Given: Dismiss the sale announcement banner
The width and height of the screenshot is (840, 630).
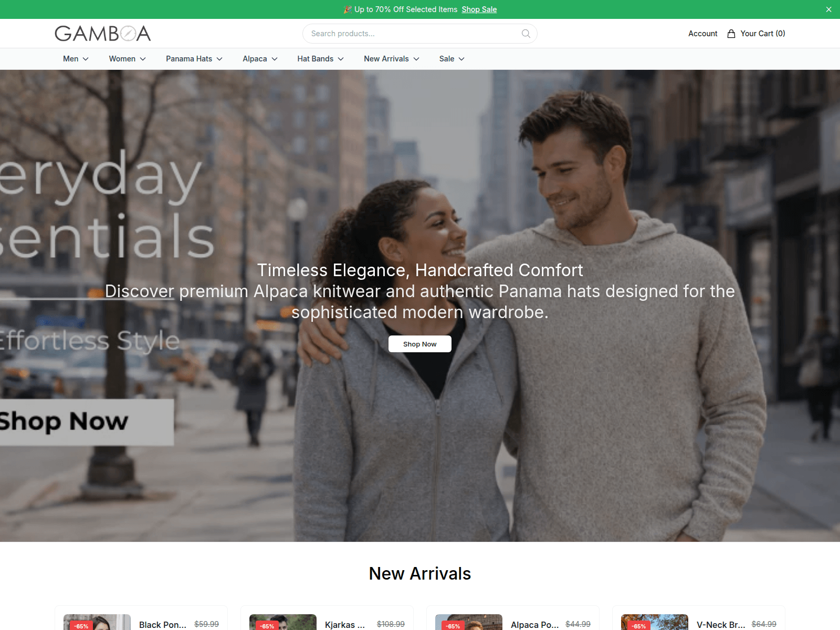Looking at the screenshot, I should 828,9.
